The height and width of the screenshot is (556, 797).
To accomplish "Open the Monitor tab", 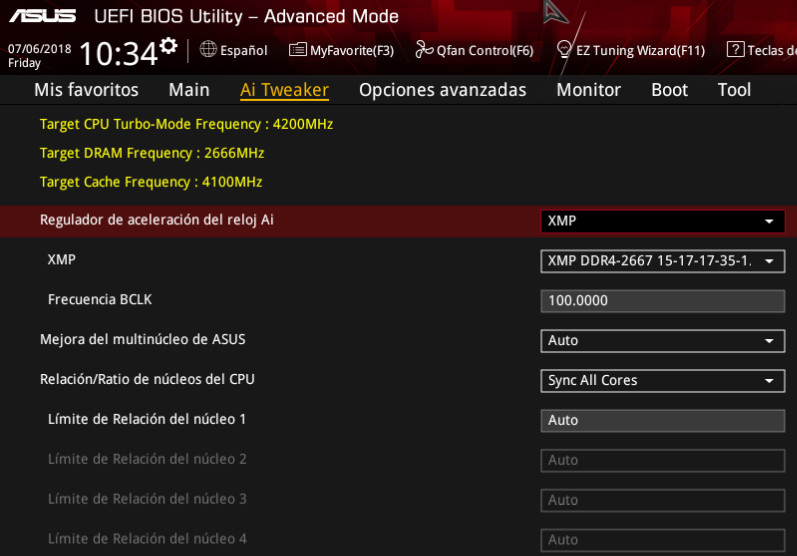I will (588, 90).
